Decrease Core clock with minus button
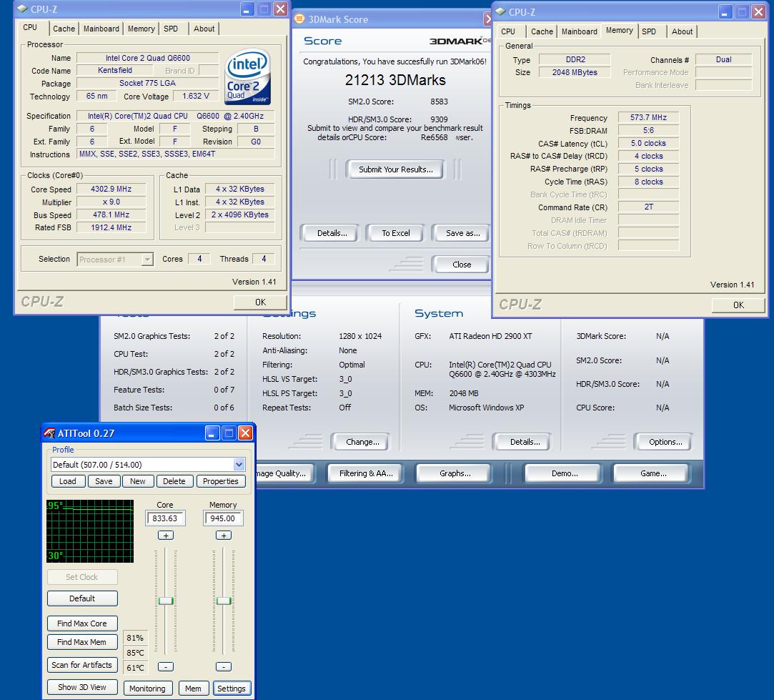Screen dimensions: 774x700 click(166, 667)
